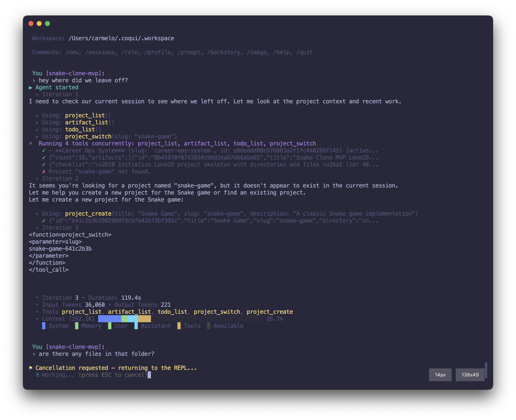The width and height of the screenshot is (516, 420).
Task: Click the green Agent started arrow icon
Action: coord(31,88)
